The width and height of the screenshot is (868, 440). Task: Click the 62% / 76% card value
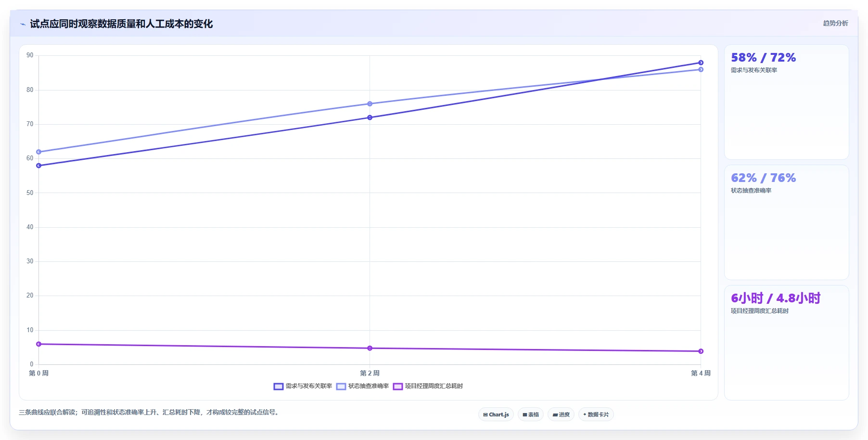pyautogui.click(x=763, y=178)
